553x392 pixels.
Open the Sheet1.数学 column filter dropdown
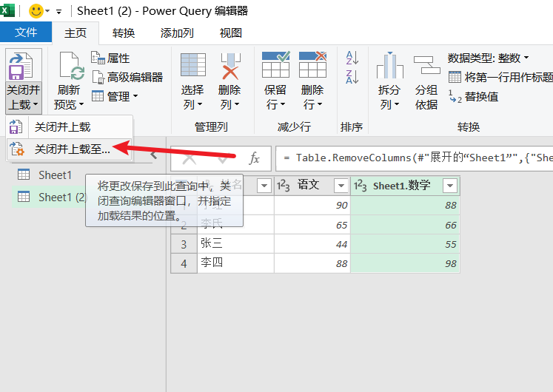[x=450, y=186]
